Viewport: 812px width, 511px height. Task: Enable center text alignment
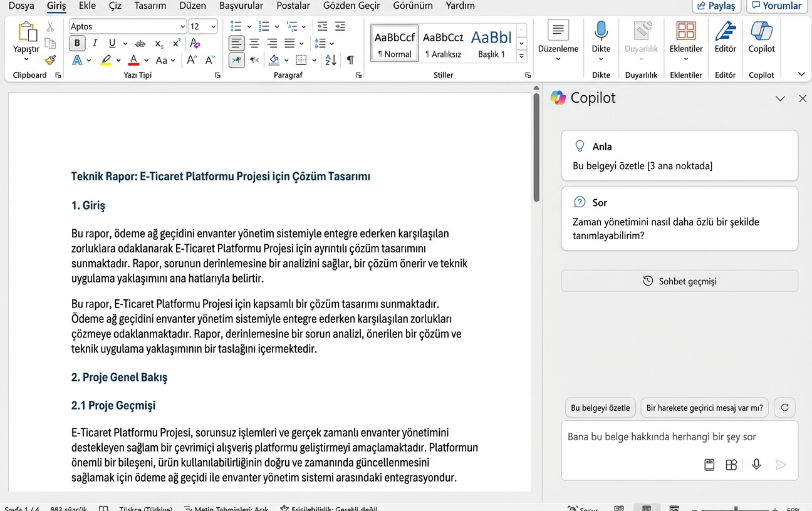click(x=254, y=43)
